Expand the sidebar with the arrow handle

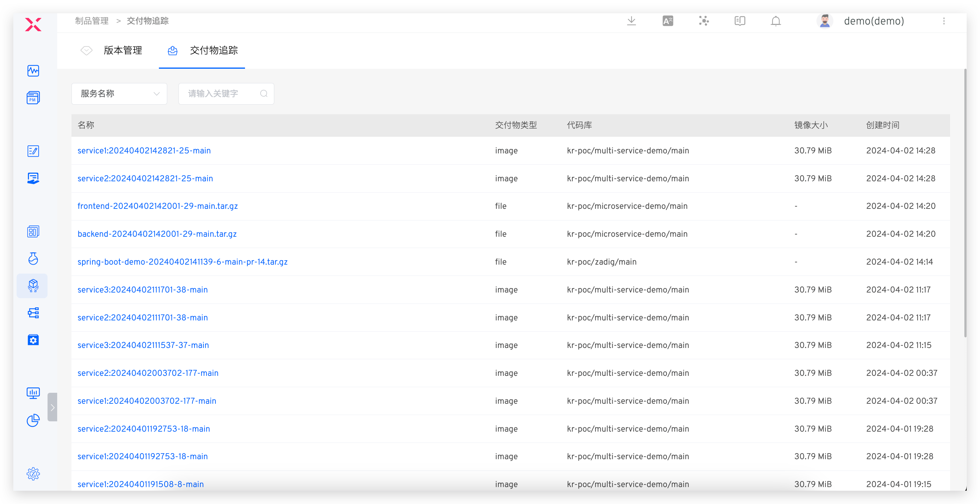tap(53, 407)
